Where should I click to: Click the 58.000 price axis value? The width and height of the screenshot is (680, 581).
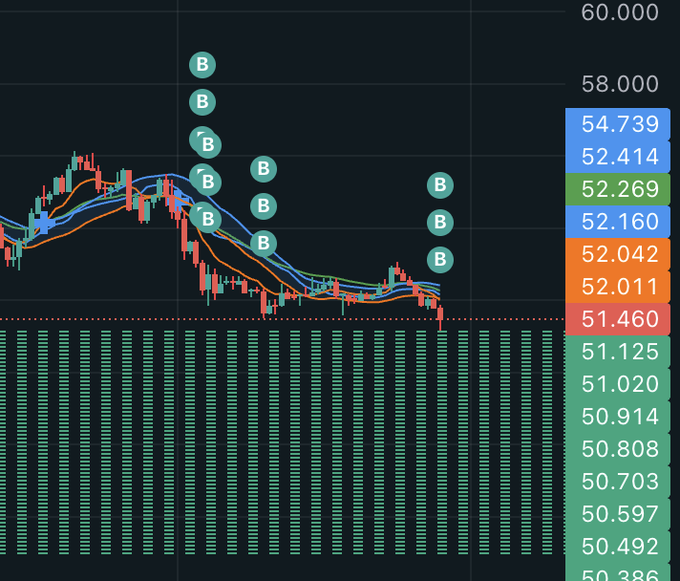click(x=620, y=84)
